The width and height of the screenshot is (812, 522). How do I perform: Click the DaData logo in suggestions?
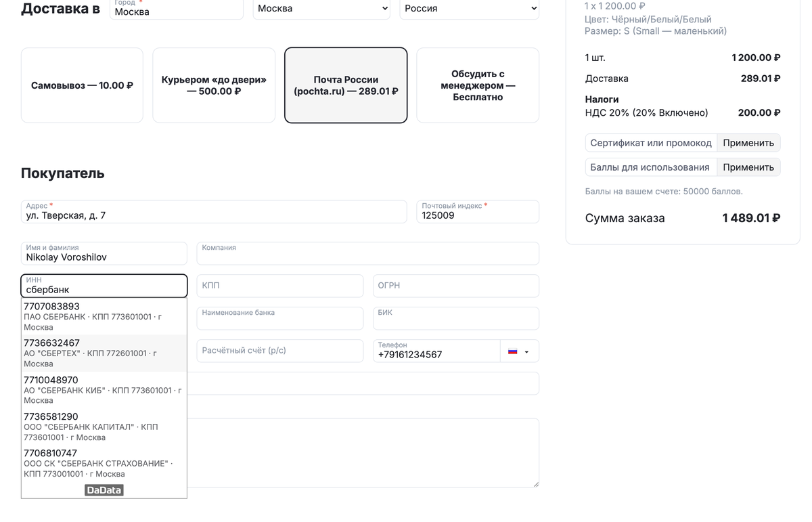coord(104,490)
